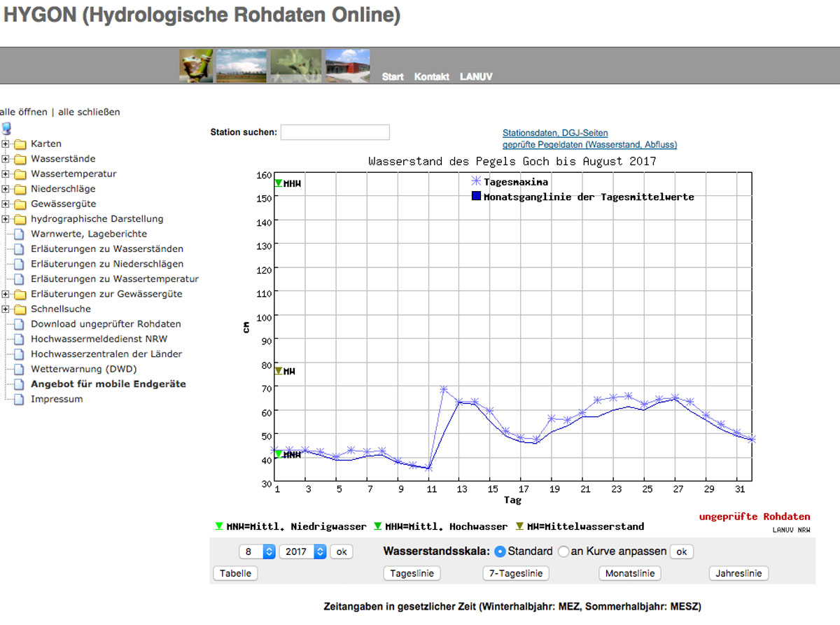Image resolution: width=840 pixels, height=625 pixels.
Task: Click the tree root computer icon
Action: (7, 129)
